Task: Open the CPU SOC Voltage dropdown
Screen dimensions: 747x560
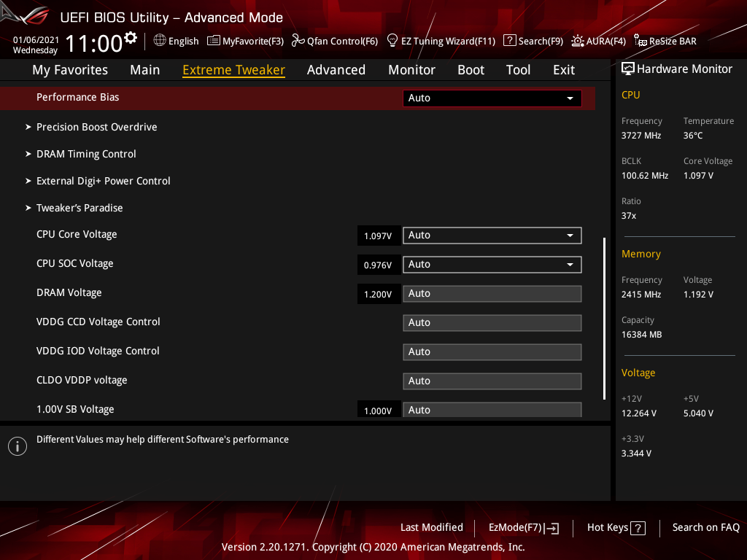Action: click(492, 264)
